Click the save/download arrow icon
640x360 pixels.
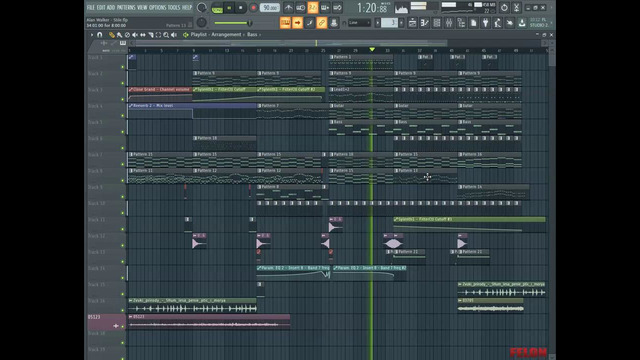522,23
